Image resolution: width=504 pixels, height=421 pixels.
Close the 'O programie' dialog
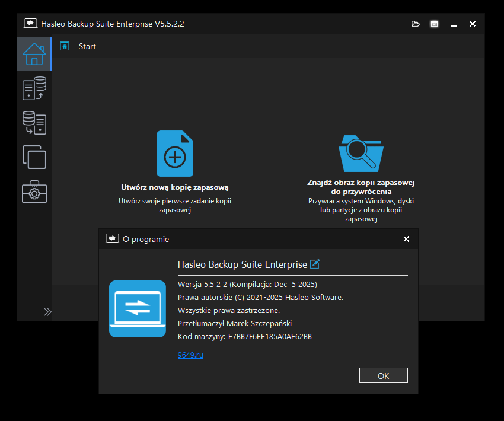coord(406,239)
